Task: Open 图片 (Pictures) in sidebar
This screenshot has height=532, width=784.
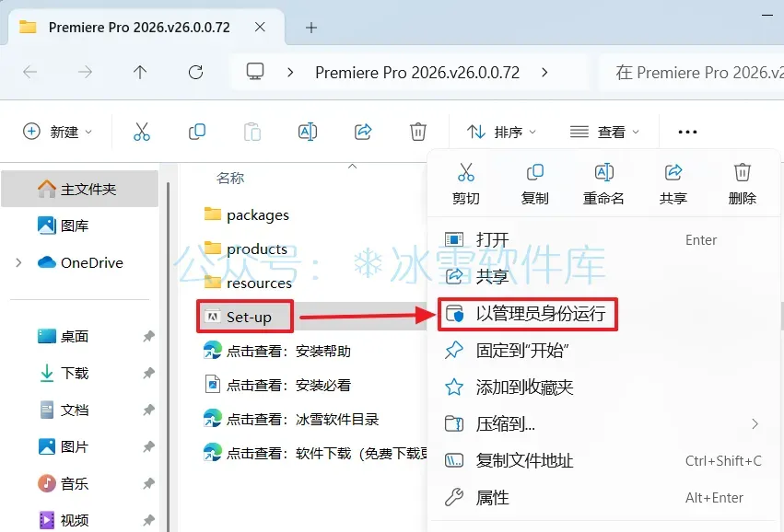Action: pos(64,446)
